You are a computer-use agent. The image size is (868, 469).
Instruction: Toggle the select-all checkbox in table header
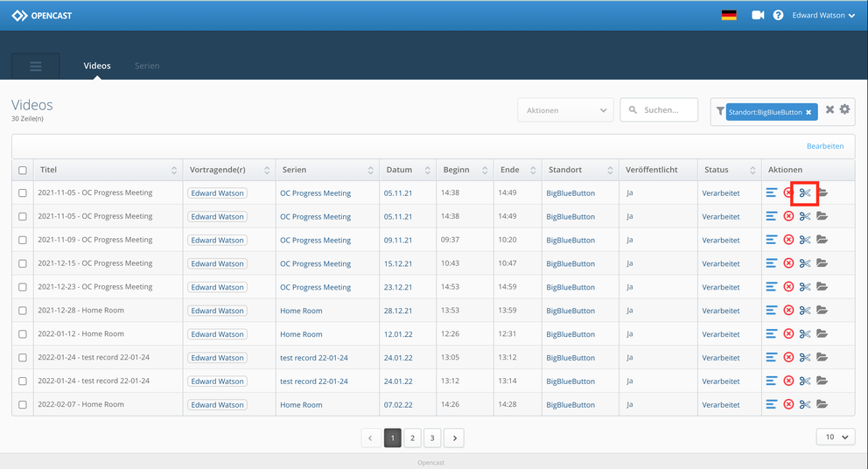23,171
